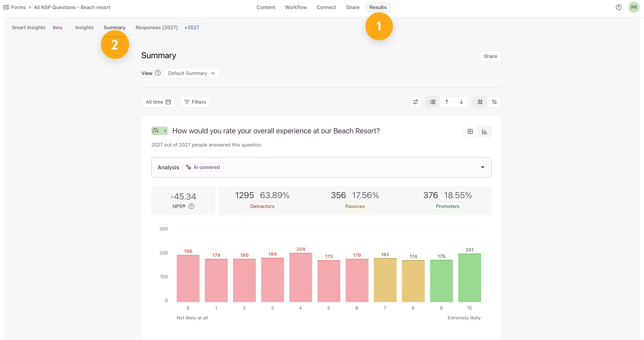Screen dimensions: 644x340
Task: Open customize settings sliders icon
Action: click(x=415, y=102)
